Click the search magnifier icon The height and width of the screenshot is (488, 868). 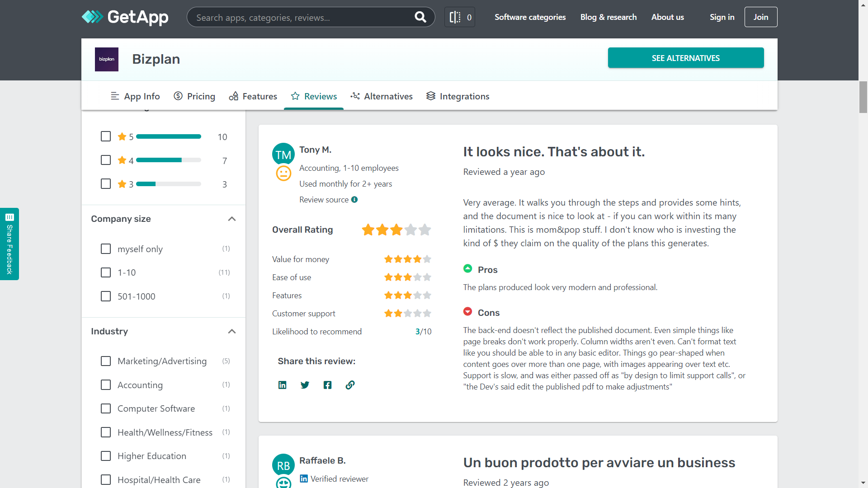[420, 17]
